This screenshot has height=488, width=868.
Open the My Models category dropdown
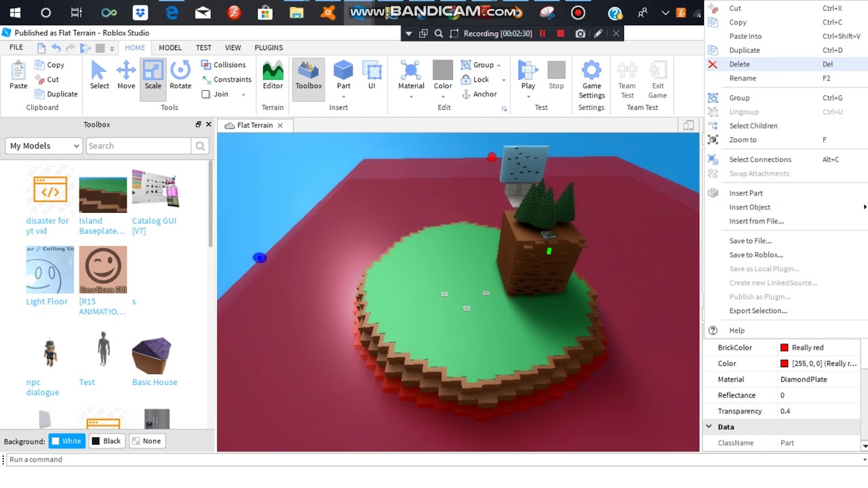coord(44,146)
